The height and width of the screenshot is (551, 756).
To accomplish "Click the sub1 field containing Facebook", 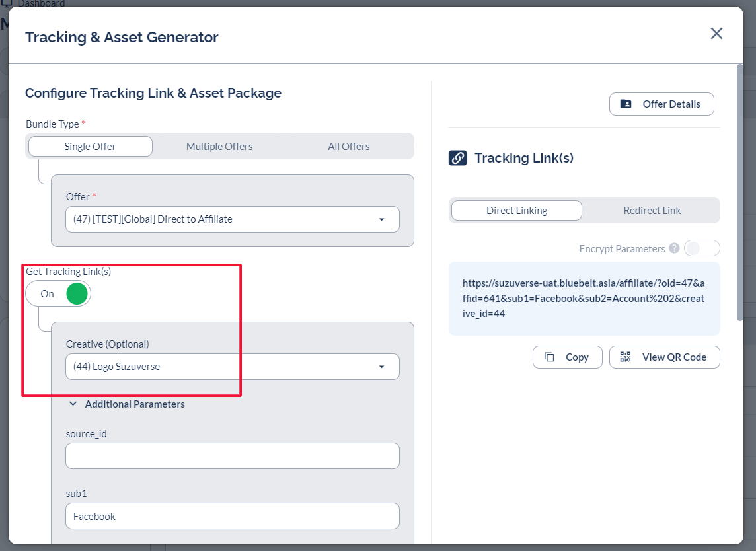I will coord(233,517).
